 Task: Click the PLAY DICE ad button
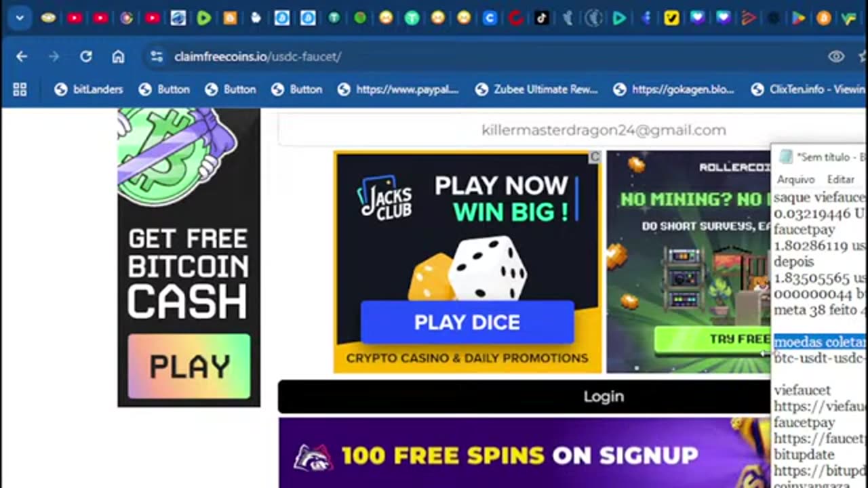[467, 323]
